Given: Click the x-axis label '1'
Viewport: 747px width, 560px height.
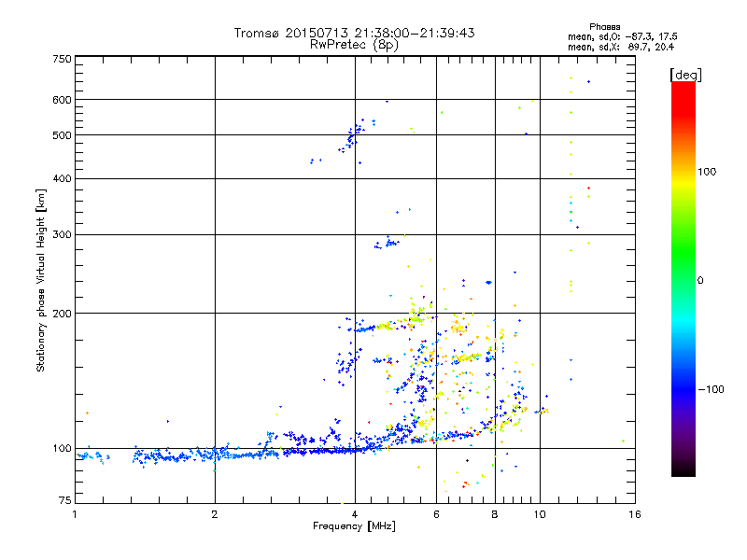Looking at the screenshot, I should point(75,514).
